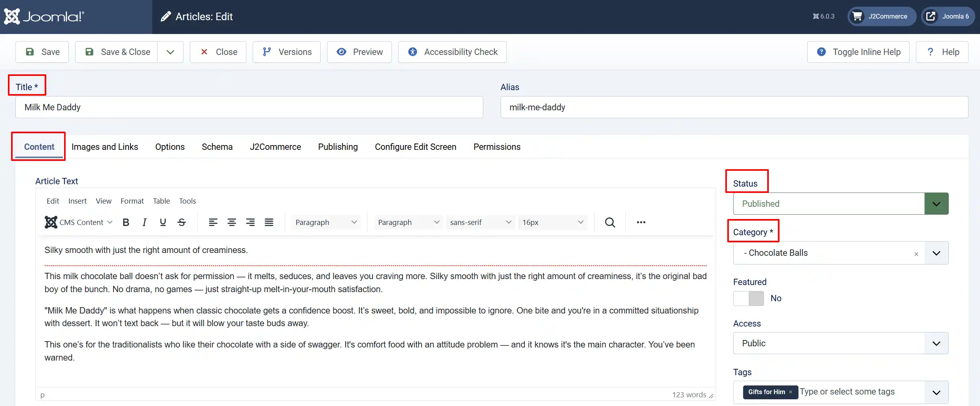Image resolution: width=980 pixels, height=406 pixels.
Task: Open the Joomla 6 site link
Action: [x=948, y=17]
